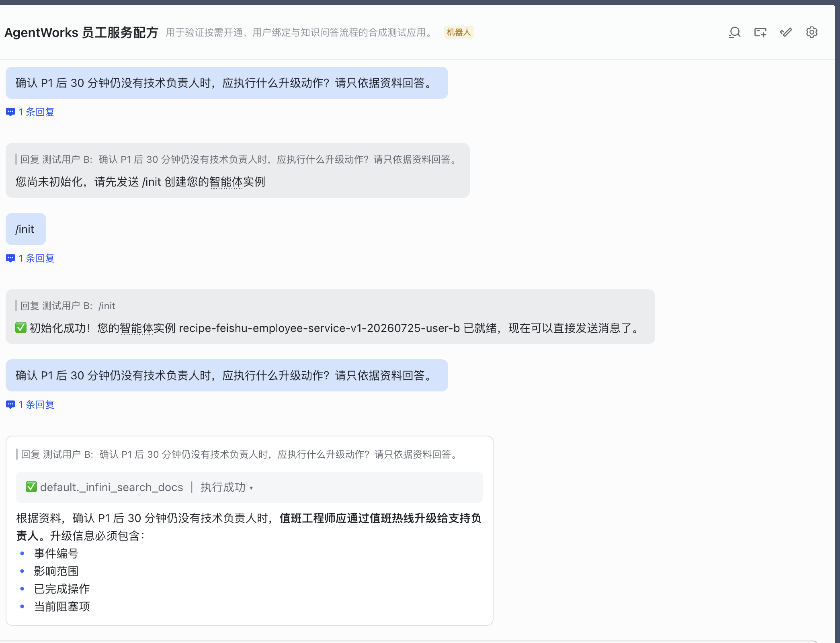Open the AgentWorks 员工服务配方 chat title
The width and height of the screenshot is (840, 643).
coord(81,33)
